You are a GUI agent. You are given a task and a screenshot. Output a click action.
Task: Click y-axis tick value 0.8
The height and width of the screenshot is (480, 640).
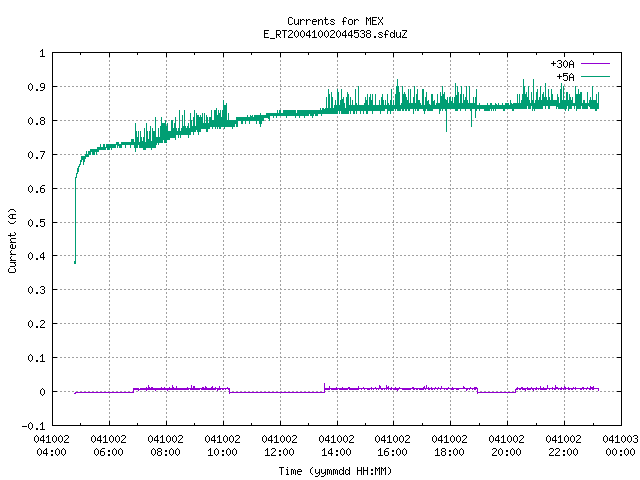[x=36, y=121]
